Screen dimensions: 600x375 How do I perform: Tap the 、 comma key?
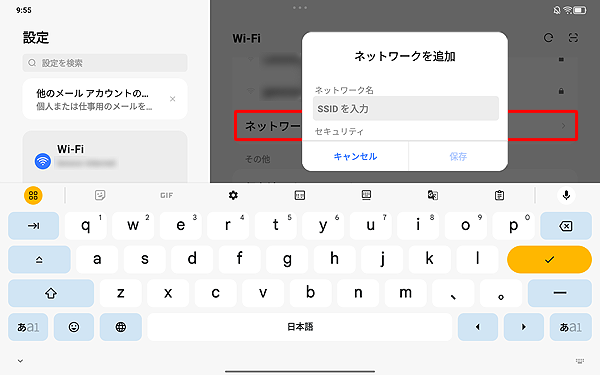tap(453, 293)
